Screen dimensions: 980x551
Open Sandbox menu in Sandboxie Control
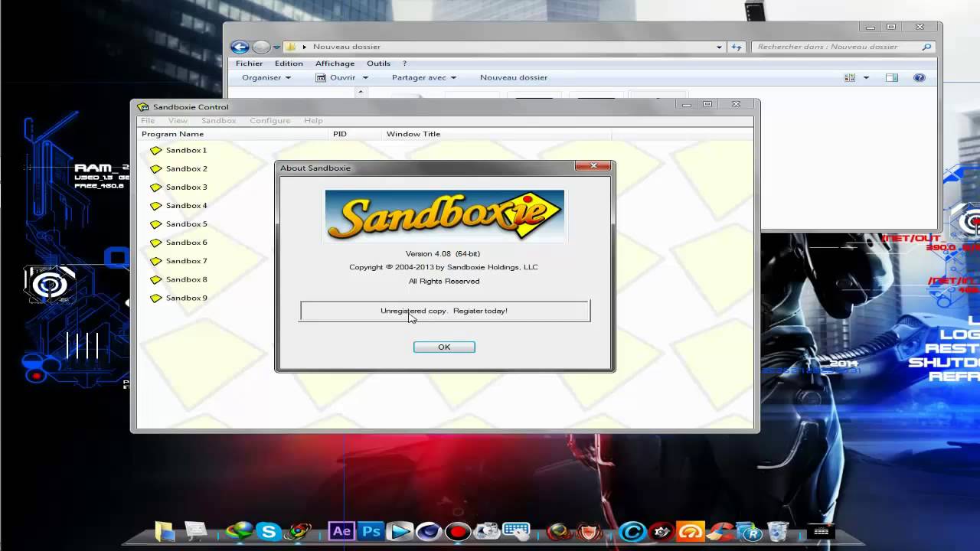point(218,120)
